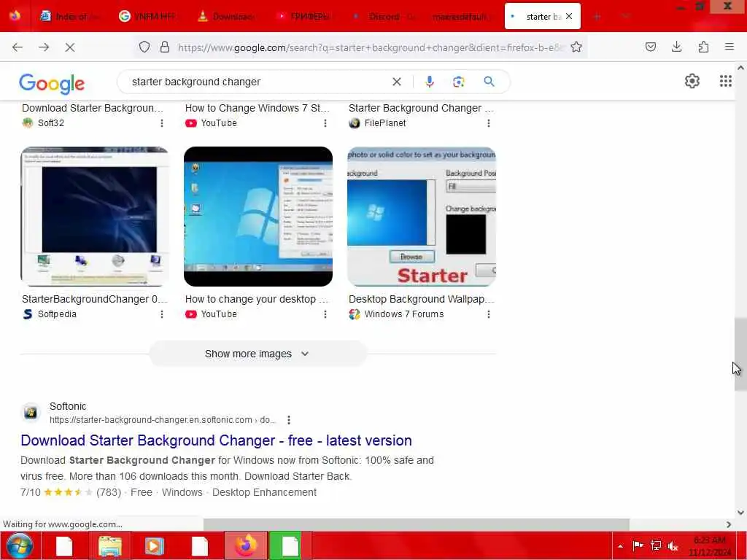
Task: Open options for the FilePlanet image result
Action: (x=488, y=123)
